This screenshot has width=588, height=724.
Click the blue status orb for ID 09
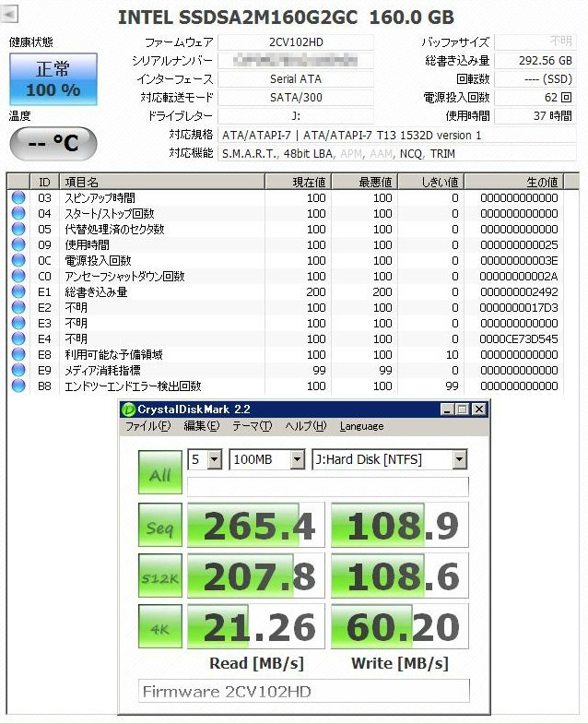coord(18,244)
